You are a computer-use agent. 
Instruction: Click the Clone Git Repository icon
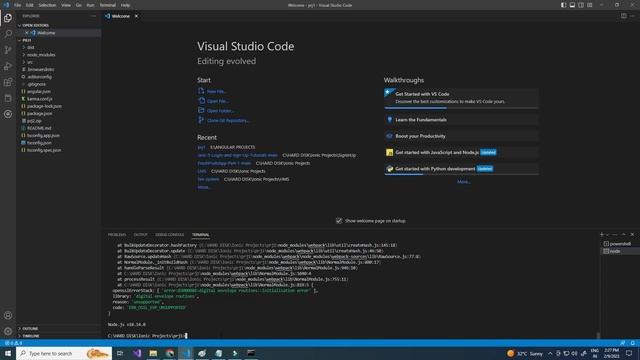(x=201, y=120)
